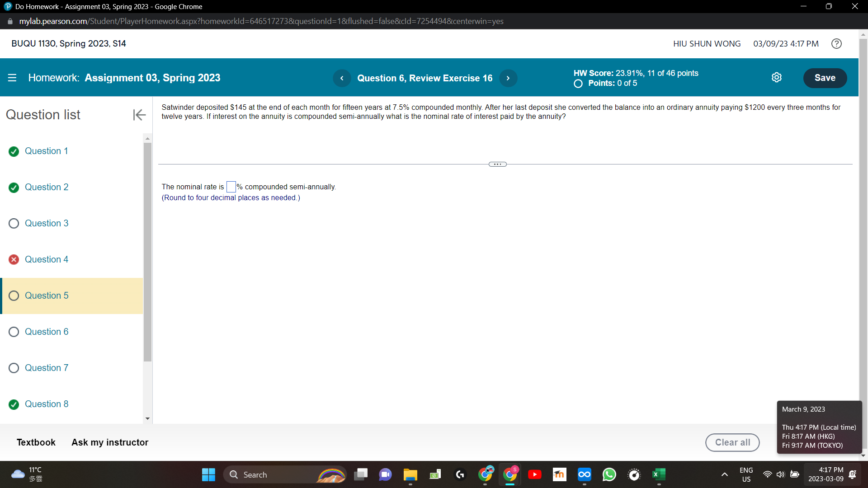868x488 pixels.
Task: Click the course title BUQU 1130, Spring 2023, S14
Action: pos(69,44)
